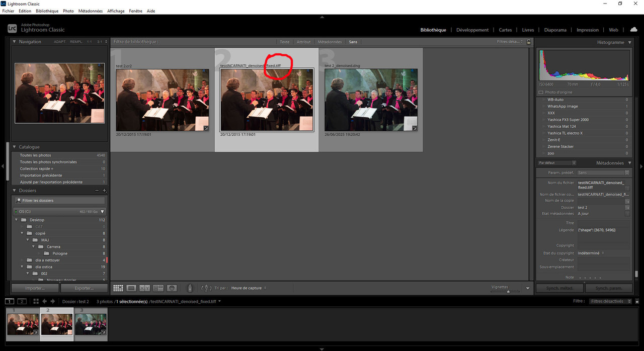Image resolution: width=644 pixels, height=351 pixels.
Task: Collapse the Métadonnées panel
Action: (x=630, y=163)
